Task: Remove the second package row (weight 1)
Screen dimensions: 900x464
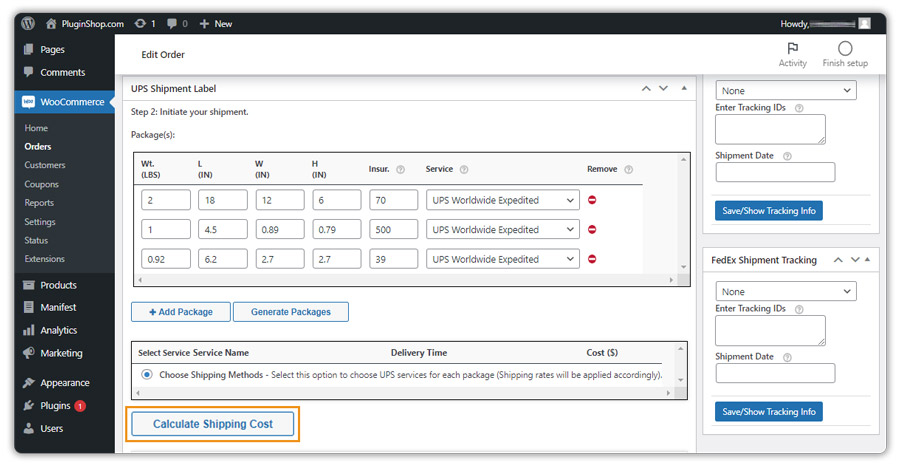Action: pyautogui.click(x=592, y=229)
